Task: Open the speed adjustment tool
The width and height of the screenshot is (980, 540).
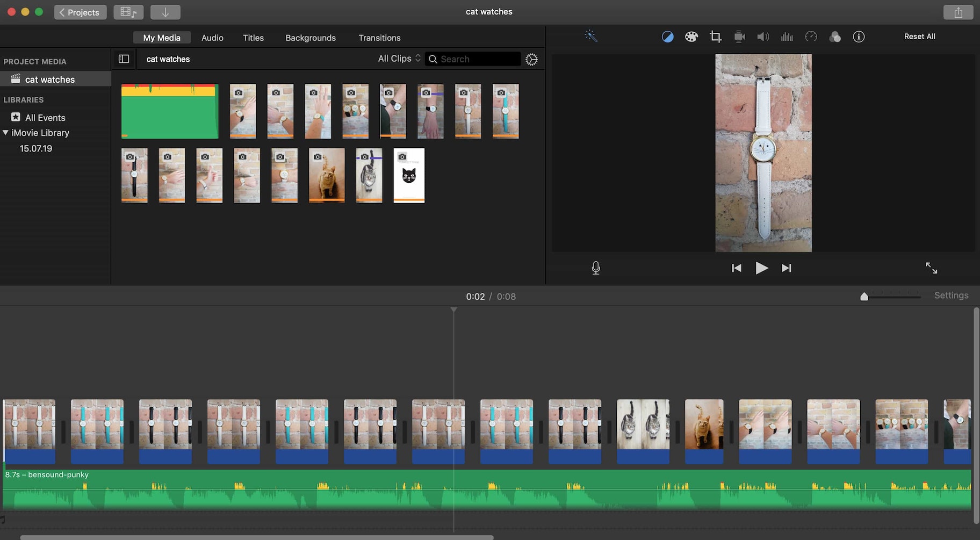Action: pyautogui.click(x=811, y=37)
